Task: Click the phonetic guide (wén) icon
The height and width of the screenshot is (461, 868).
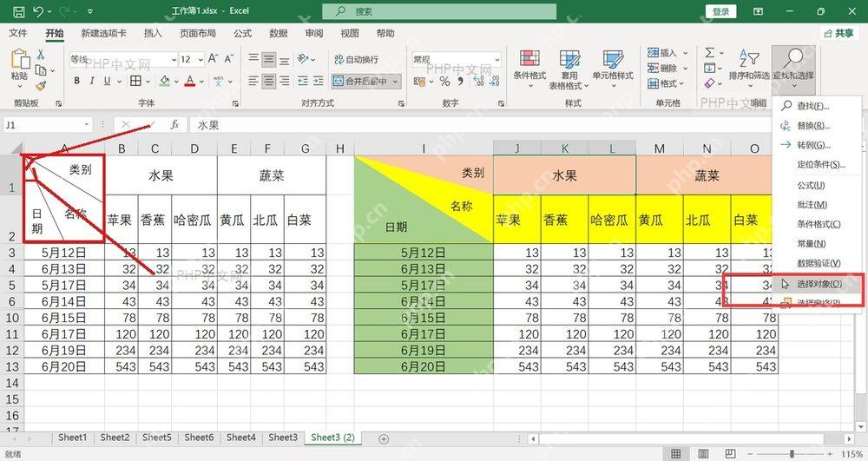Action: (218, 81)
